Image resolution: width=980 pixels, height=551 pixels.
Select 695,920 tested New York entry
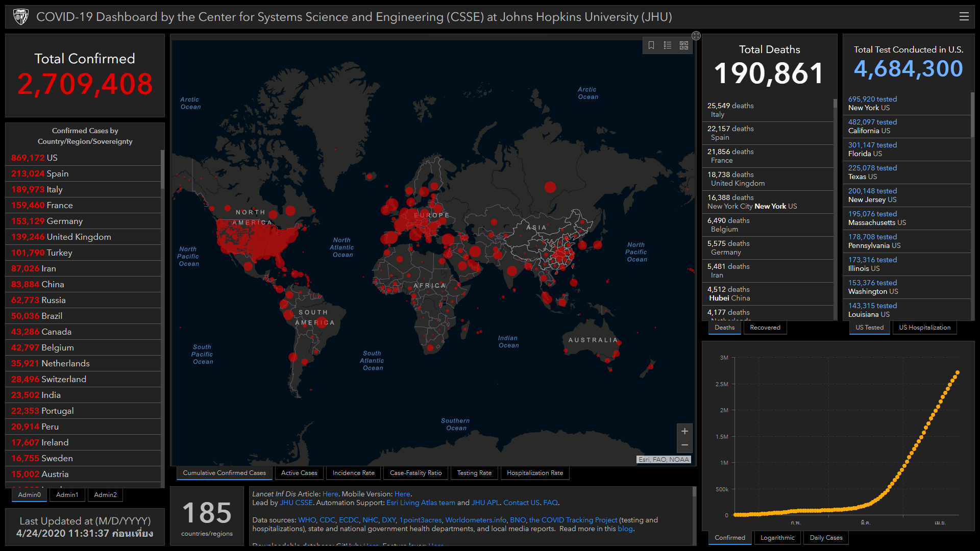point(907,104)
